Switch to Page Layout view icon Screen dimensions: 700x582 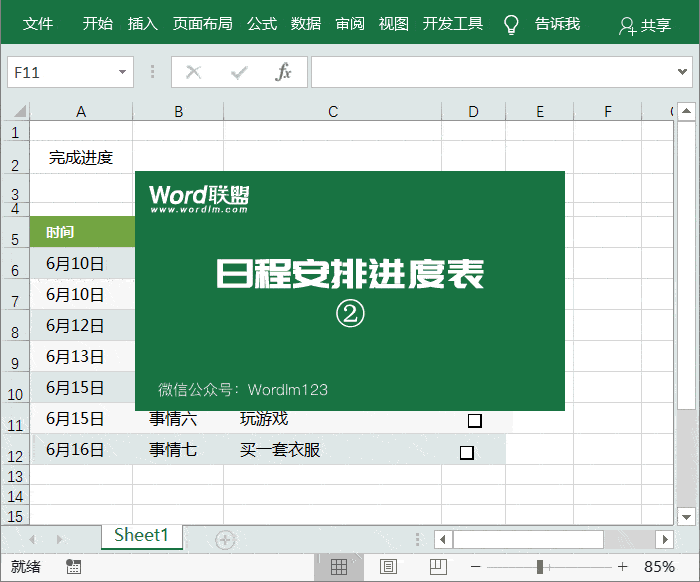coord(388,567)
